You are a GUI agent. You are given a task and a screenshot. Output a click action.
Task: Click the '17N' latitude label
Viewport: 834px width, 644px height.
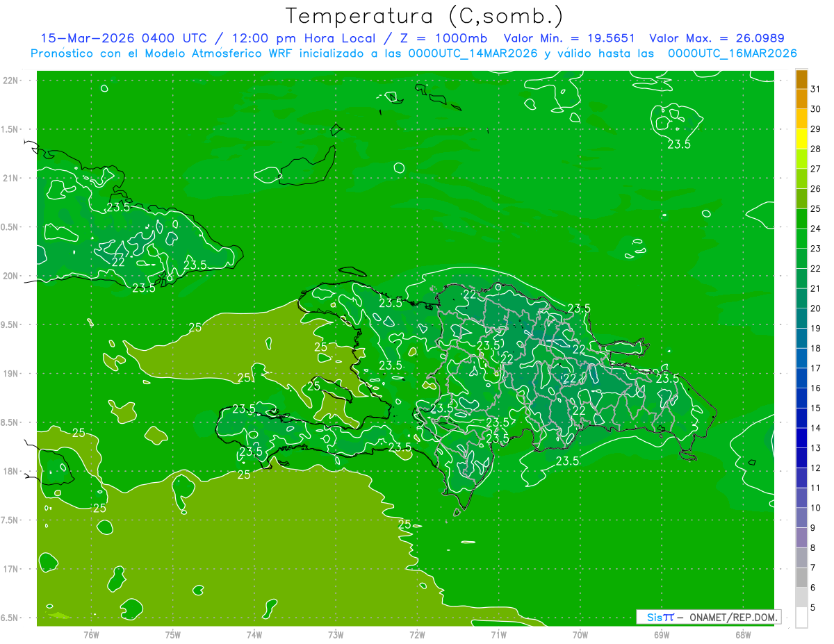pyautogui.click(x=11, y=569)
